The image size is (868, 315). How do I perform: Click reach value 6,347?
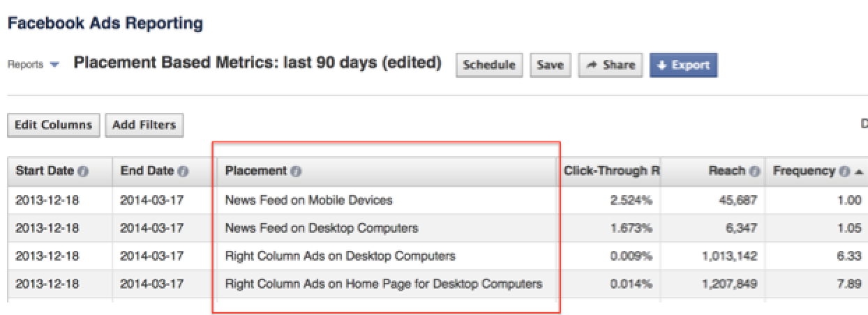pos(742,228)
